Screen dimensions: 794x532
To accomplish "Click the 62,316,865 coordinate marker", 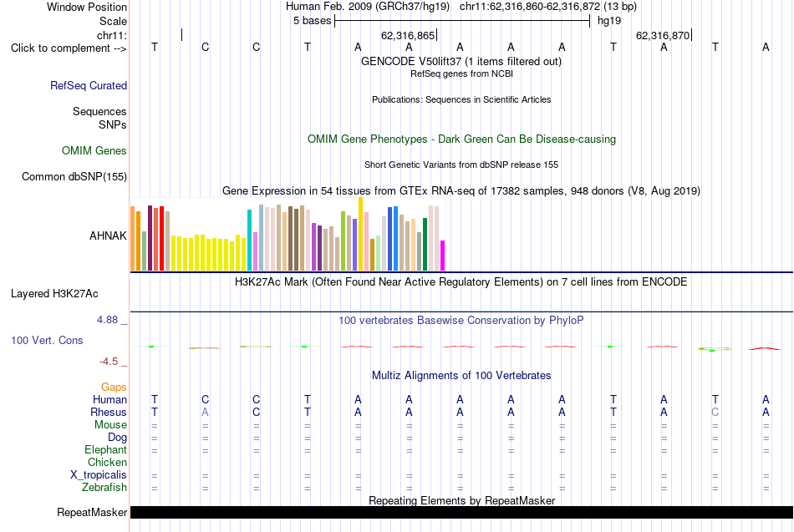I will (408, 35).
